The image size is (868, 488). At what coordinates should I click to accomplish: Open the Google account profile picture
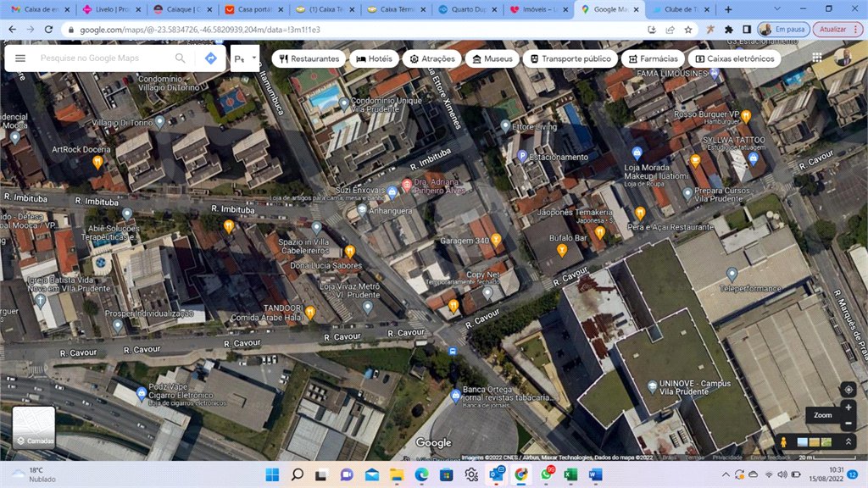point(843,58)
